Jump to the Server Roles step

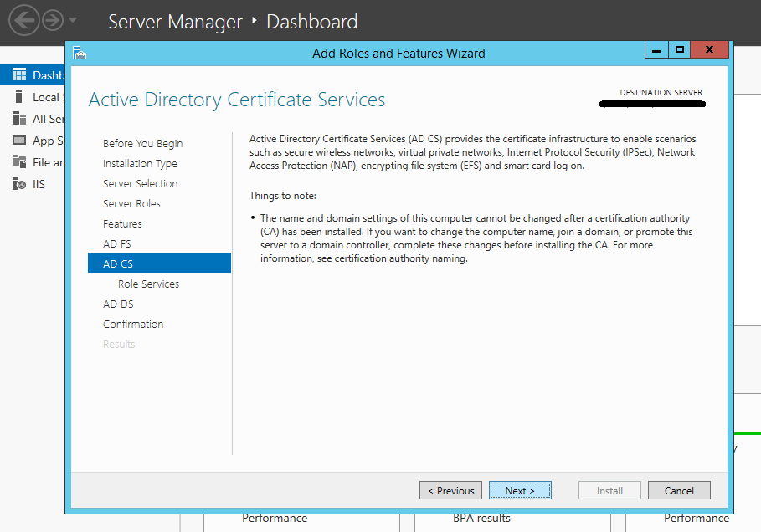coord(131,203)
